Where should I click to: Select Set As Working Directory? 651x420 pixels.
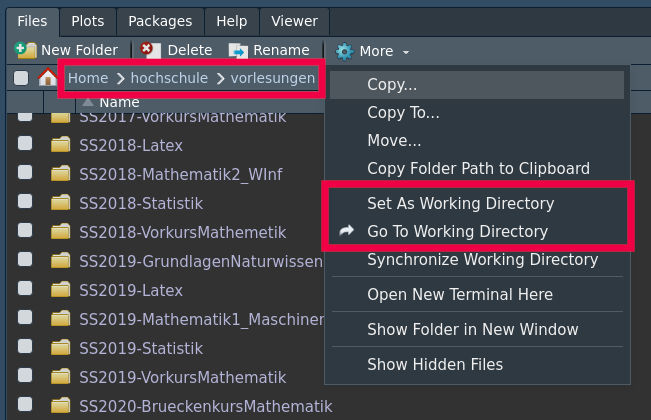click(x=460, y=204)
